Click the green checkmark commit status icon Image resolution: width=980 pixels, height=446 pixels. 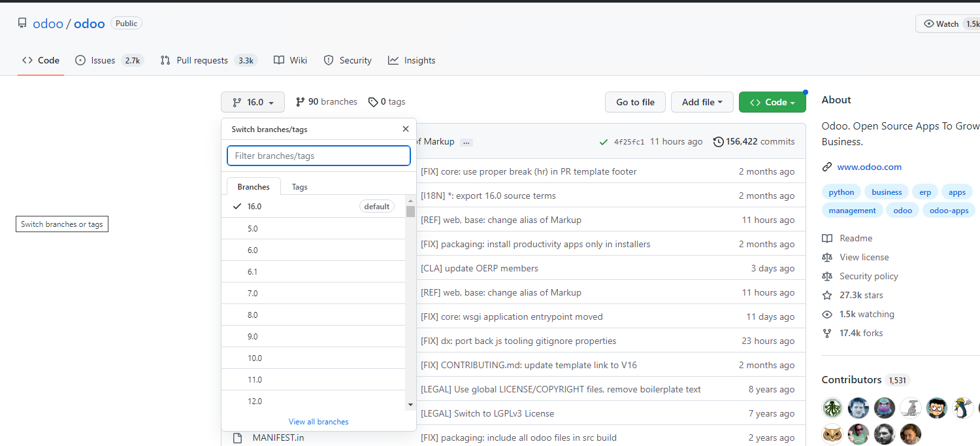pyautogui.click(x=603, y=142)
